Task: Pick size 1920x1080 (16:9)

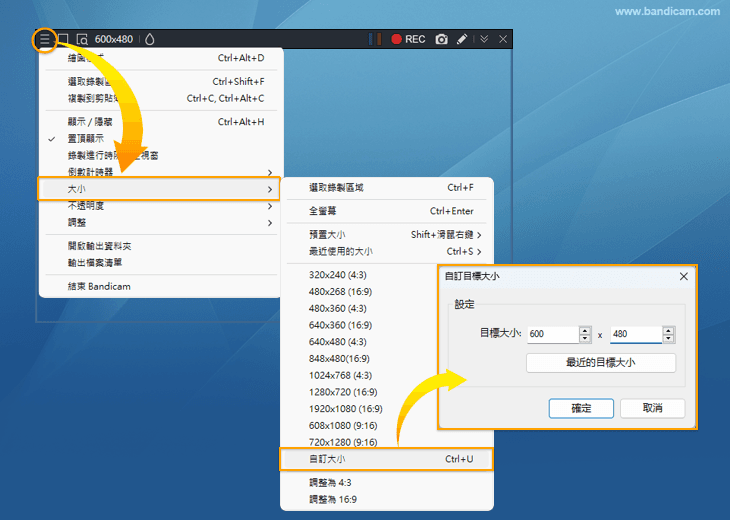Action: click(x=345, y=409)
